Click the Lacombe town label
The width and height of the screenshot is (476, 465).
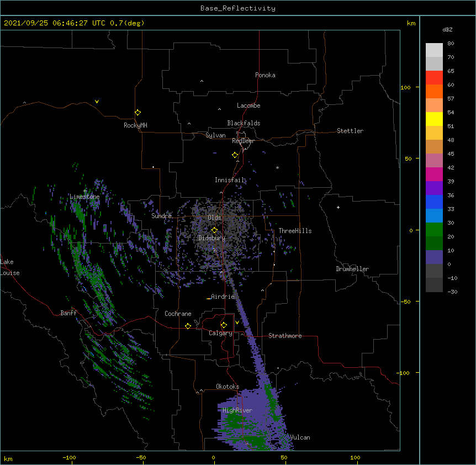point(248,105)
